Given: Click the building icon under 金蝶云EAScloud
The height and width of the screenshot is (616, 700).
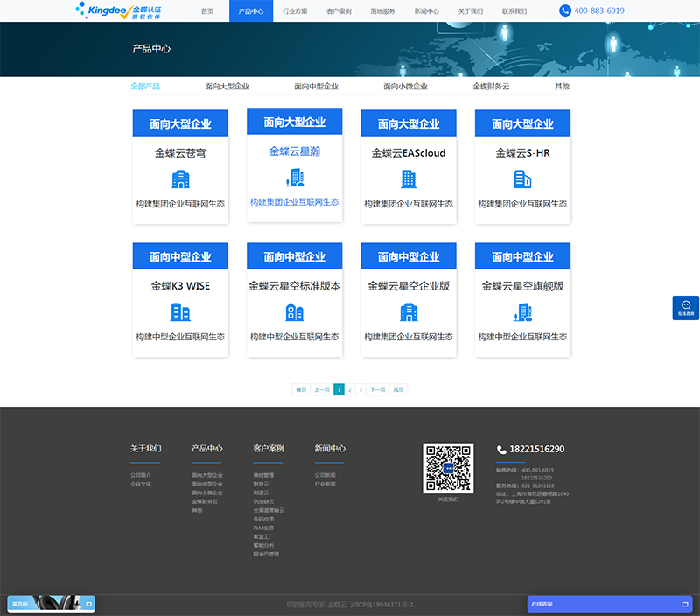Looking at the screenshot, I should click(409, 179).
